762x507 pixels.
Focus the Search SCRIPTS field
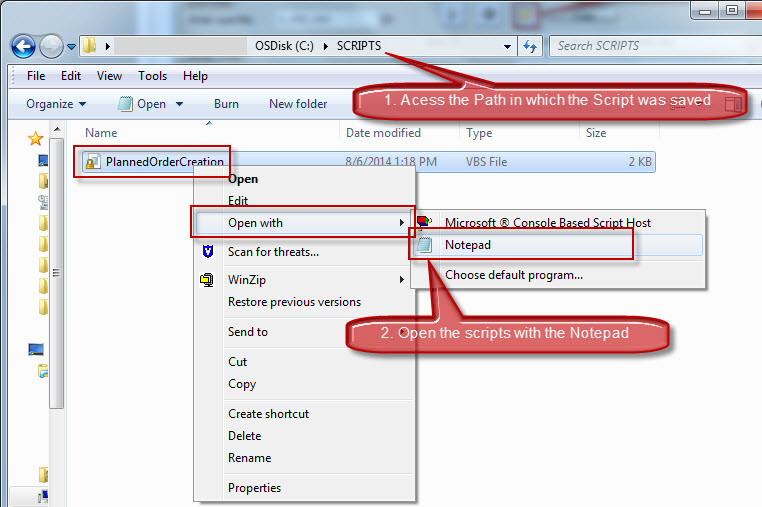655,46
